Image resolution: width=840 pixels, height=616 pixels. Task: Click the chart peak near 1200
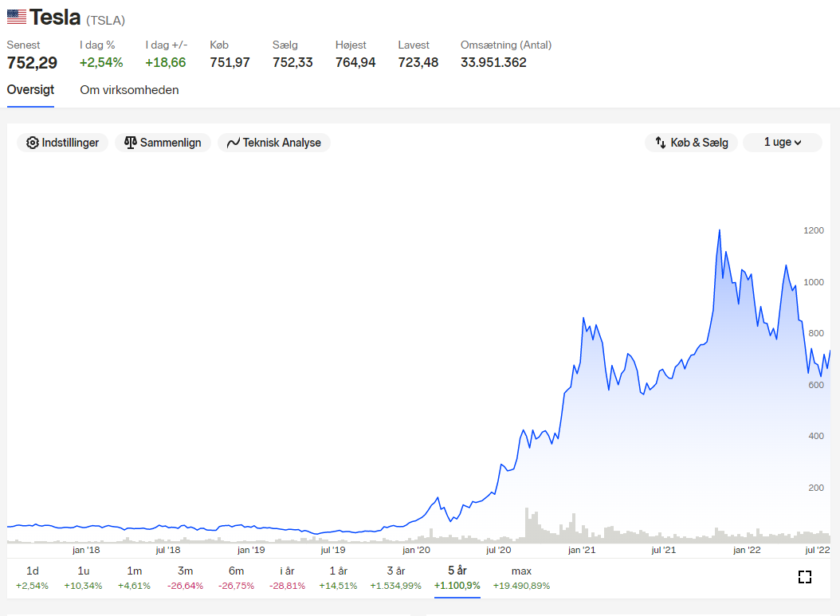coord(720,230)
